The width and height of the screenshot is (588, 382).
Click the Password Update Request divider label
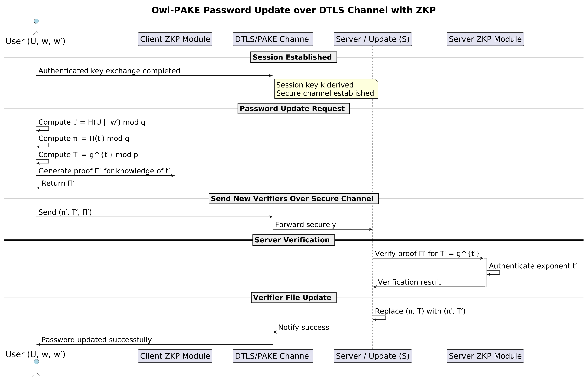[293, 109]
